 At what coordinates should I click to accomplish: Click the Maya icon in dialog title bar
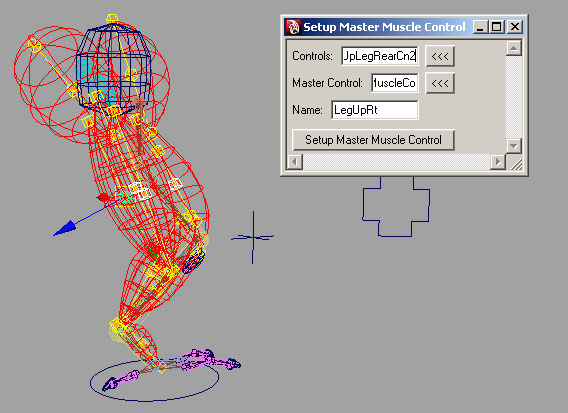pyautogui.click(x=293, y=27)
